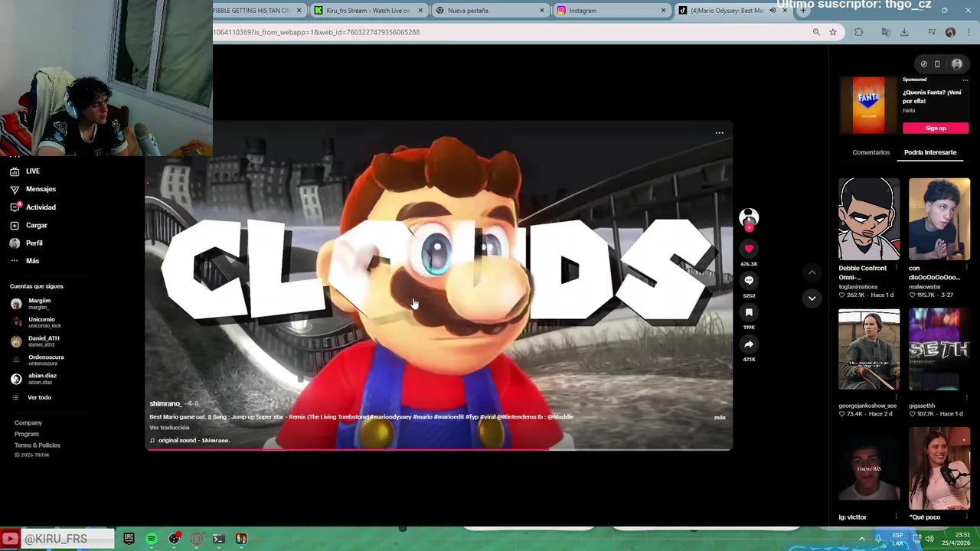Open Fanta sponsored ad three-dot menu

point(965,80)
